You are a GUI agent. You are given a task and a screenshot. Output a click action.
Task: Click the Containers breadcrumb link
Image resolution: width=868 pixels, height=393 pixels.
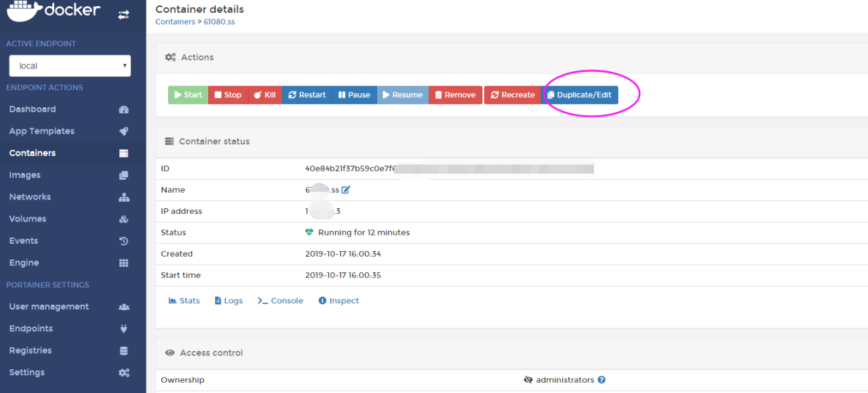175,22
